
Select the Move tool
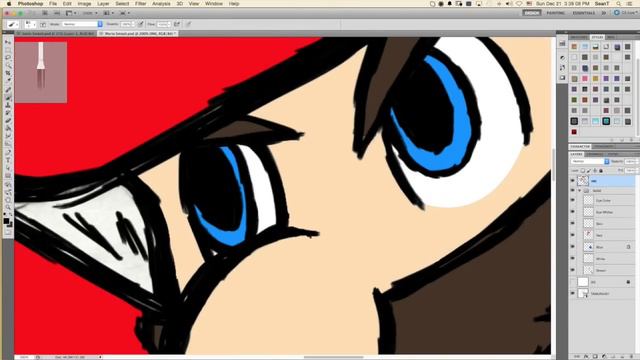click(x=8, y=42)
